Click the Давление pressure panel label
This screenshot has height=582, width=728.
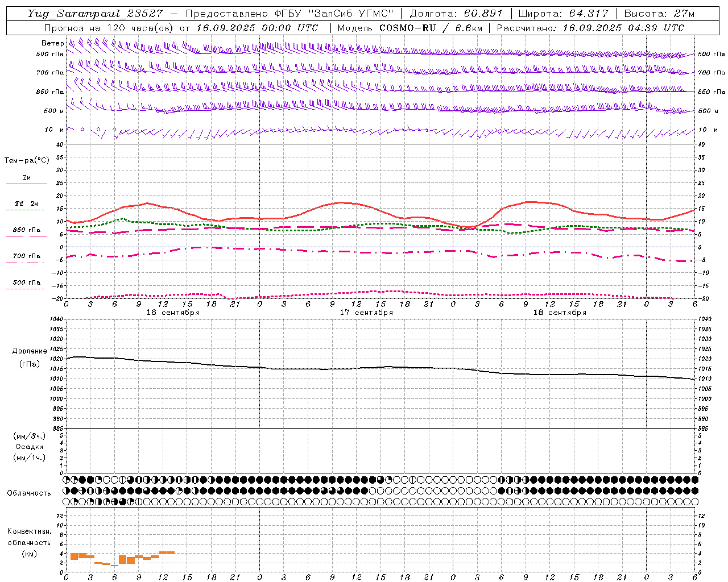pyautogui.click(x=30, y=351)
